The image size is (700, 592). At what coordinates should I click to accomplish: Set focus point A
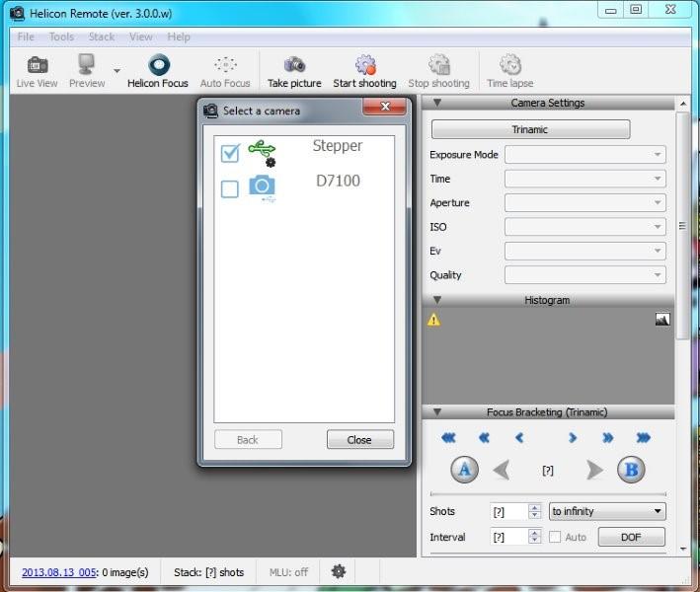point(464,470)
